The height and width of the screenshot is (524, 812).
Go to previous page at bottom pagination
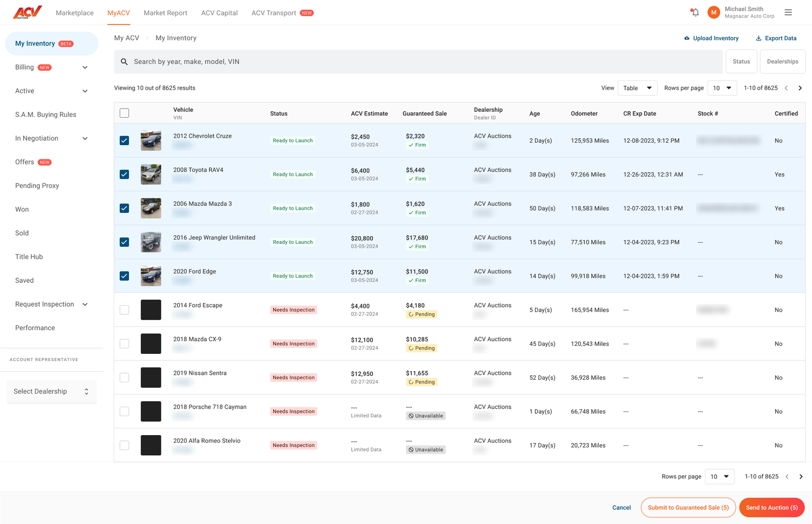point(787,476)
